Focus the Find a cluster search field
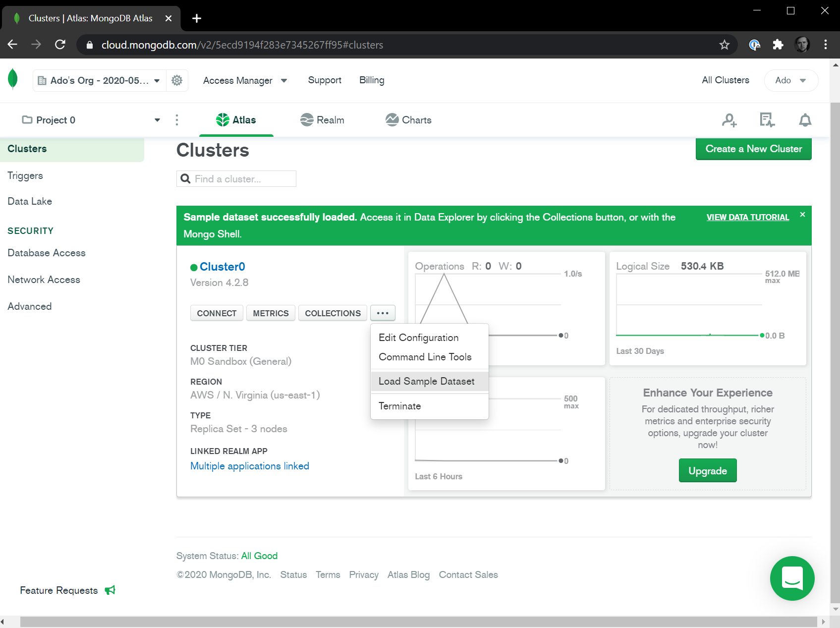This screenshot has height=628, width=840. pyautogui.click(x=236, y=179)
